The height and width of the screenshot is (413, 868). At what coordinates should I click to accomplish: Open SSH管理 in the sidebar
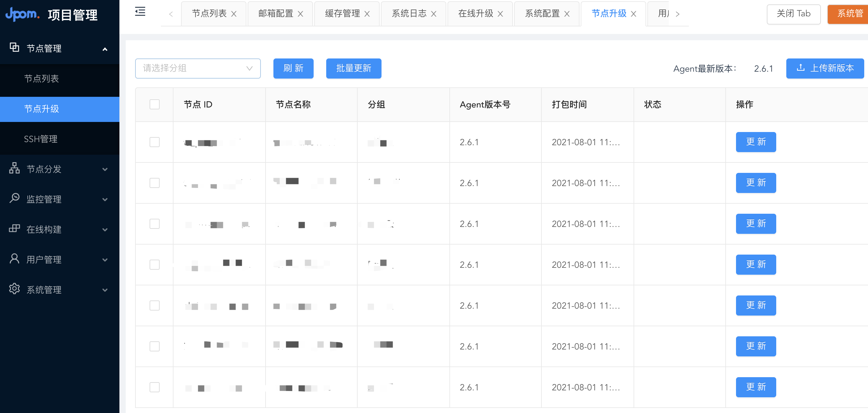pyautogui.click(x=41, y=139)
